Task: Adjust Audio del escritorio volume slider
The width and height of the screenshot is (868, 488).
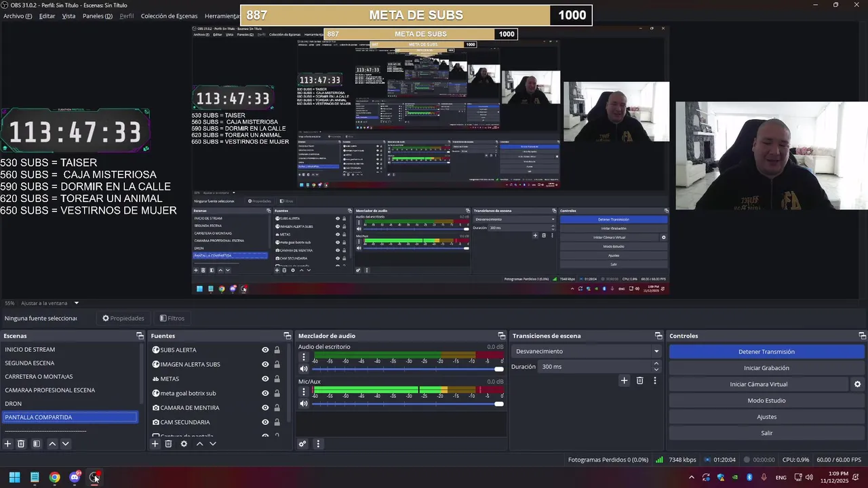Action: tap(407, 369)
